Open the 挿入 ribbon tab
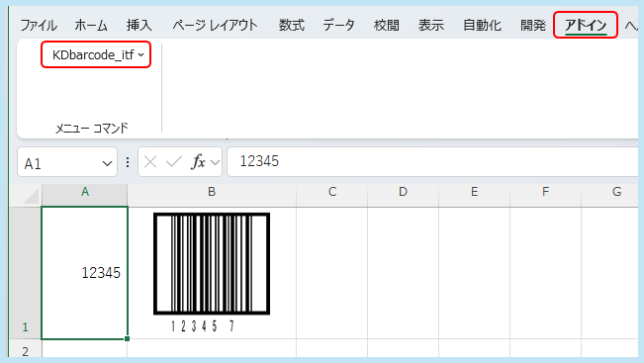Screen dimensions: 644x363 138,25
